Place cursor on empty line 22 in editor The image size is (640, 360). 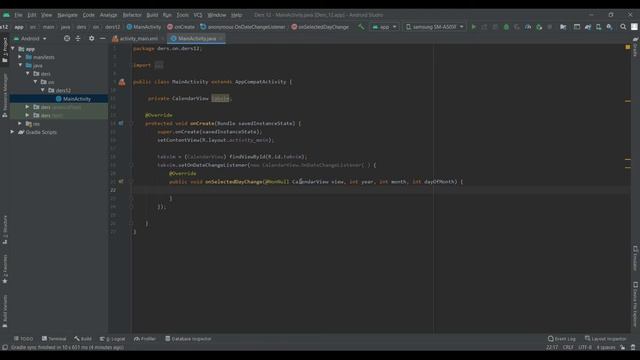pyautogui.click(x=380, y=190)
